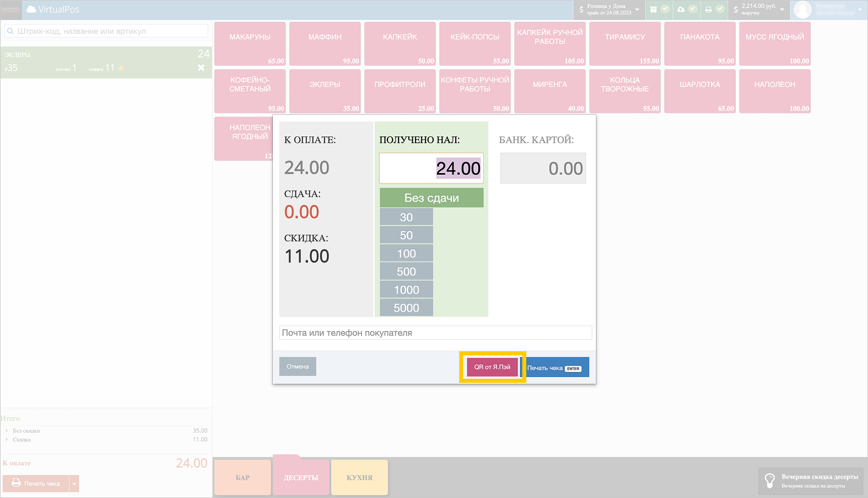Switch to the БАР category tab
This screenshot has height=498, width=868.
click(x=243, y=477)
